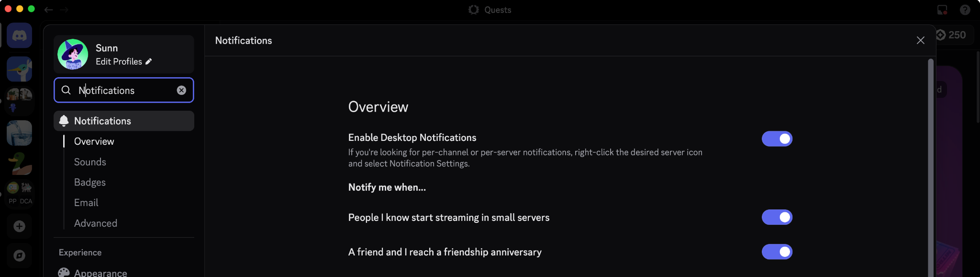Click the help question mark icon
This screenshot has height=277, width=980.
(x=965, y=10)
